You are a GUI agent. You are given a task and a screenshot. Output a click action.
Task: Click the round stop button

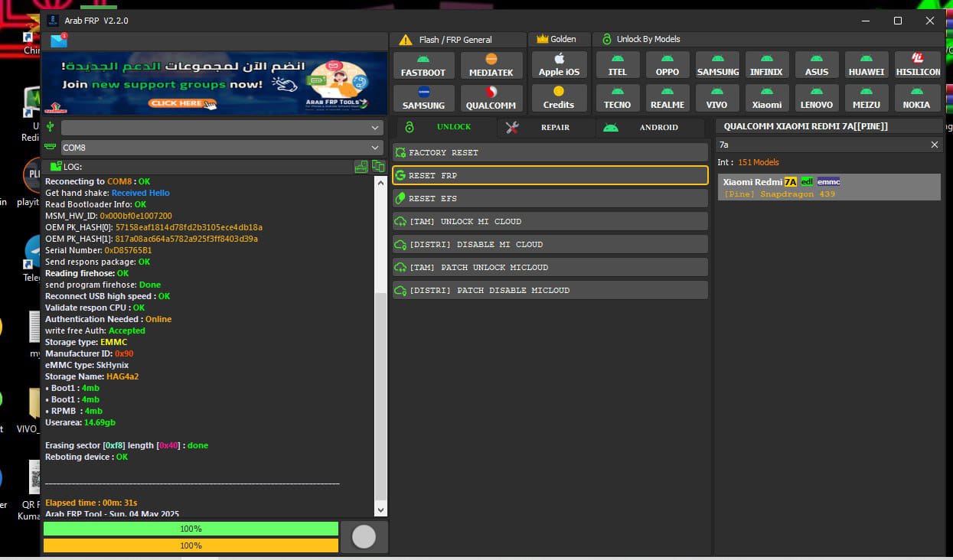[x=364, y=537]
